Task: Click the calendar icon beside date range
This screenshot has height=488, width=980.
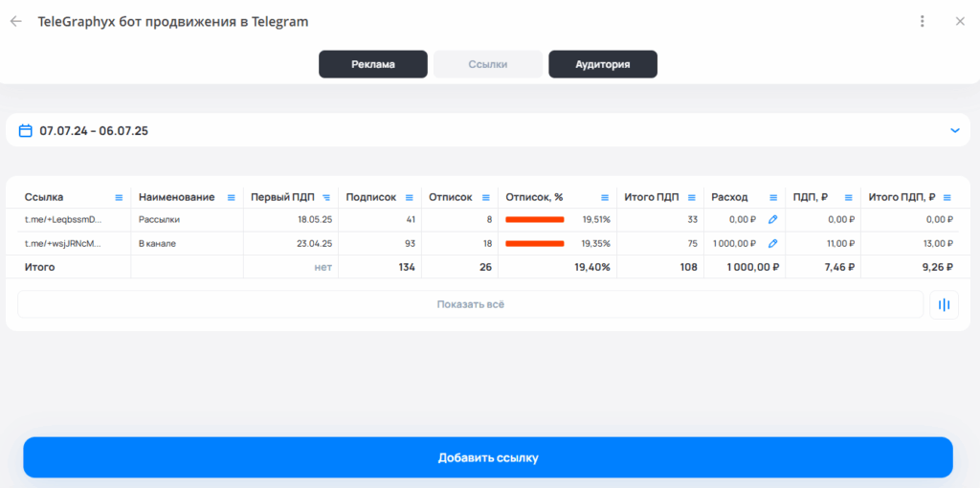Action: coord(26,130)
